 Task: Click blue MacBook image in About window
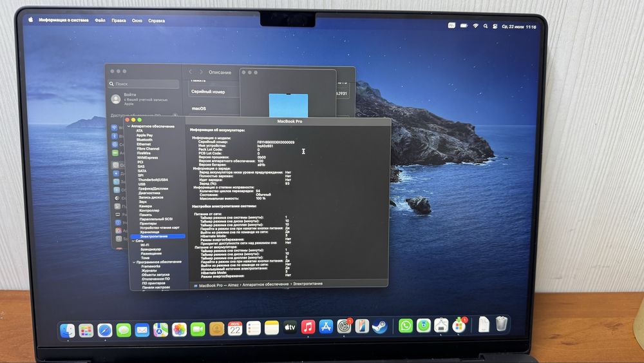coord(289,105)
